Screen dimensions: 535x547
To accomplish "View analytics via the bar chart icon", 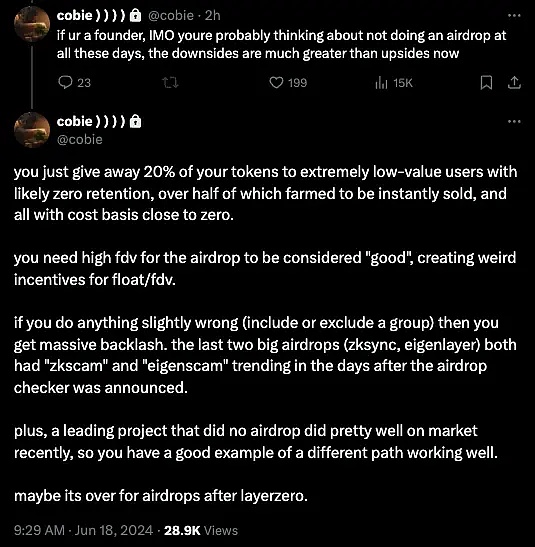I will coord(381,83).
